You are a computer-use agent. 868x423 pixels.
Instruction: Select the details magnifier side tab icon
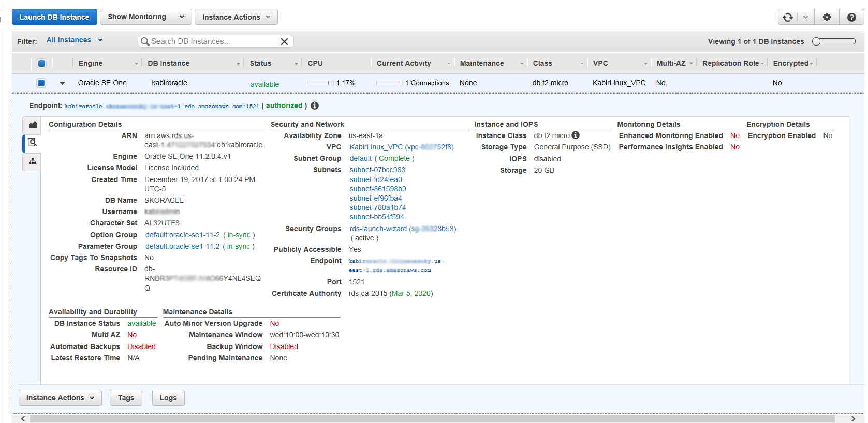(32, 143)
